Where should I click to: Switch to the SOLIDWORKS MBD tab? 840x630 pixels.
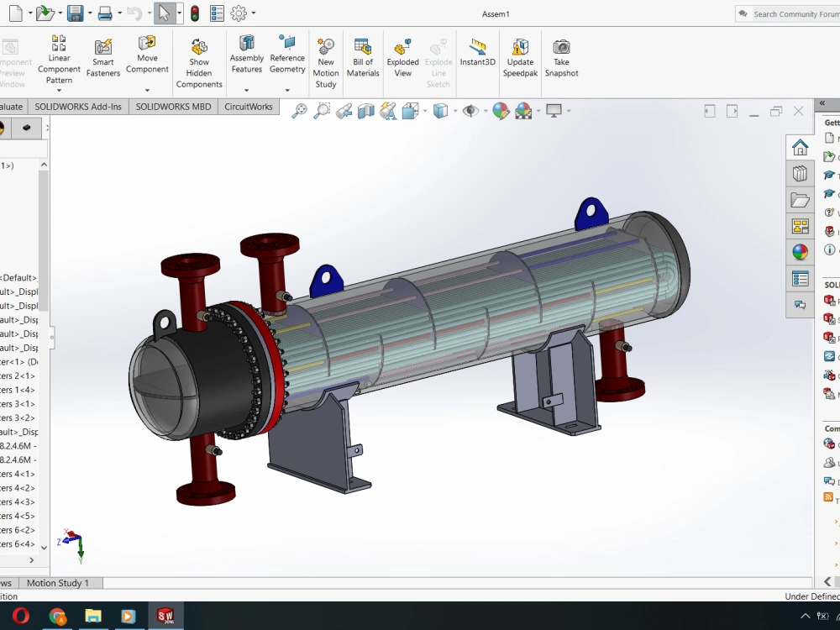tap(173, 107)
